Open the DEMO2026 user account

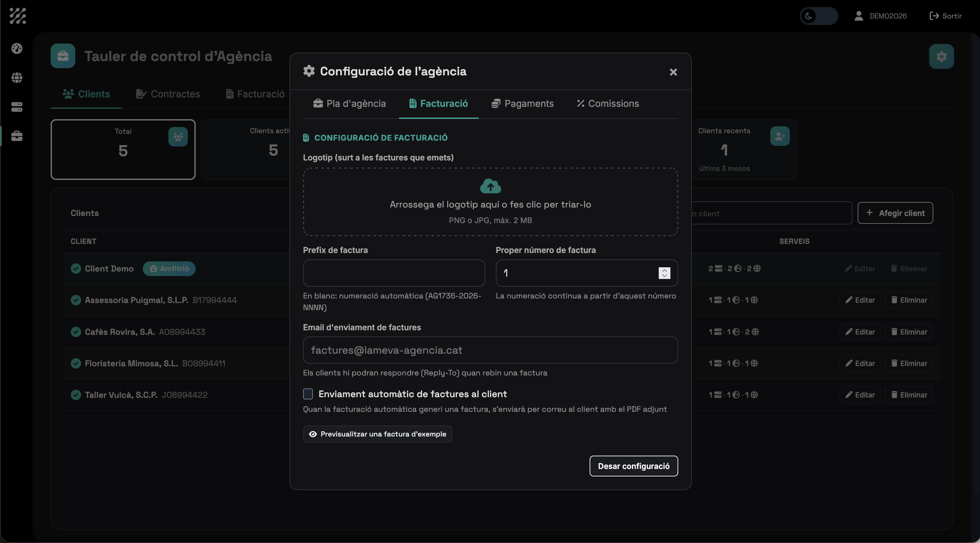[x=880, y=16]
